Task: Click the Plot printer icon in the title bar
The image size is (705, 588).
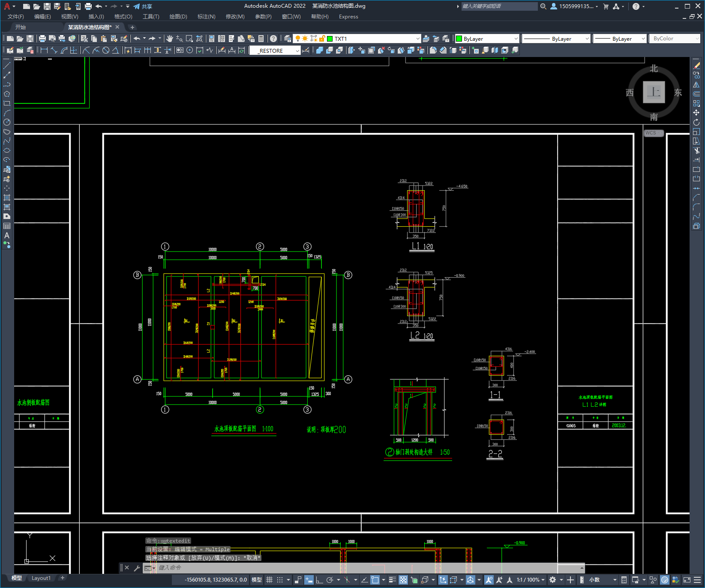Action: click(x=88, y=6)
